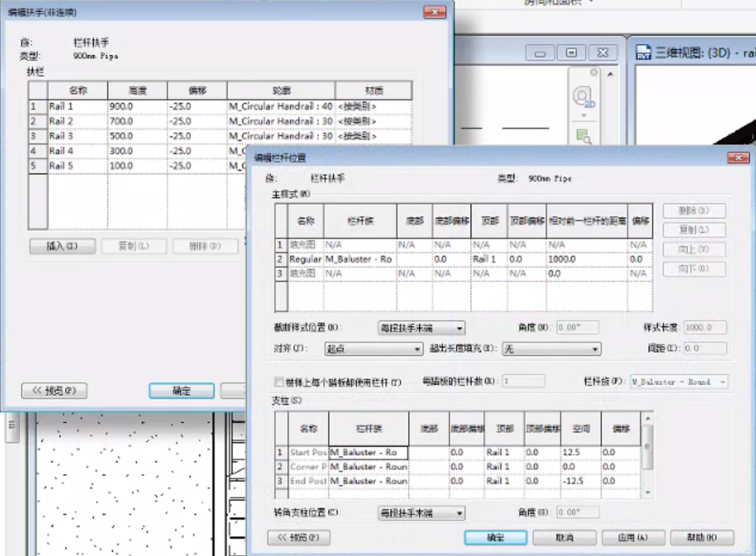Select the End Post row name cell
This screenshot has height=556, width=756.
(308, 481)
